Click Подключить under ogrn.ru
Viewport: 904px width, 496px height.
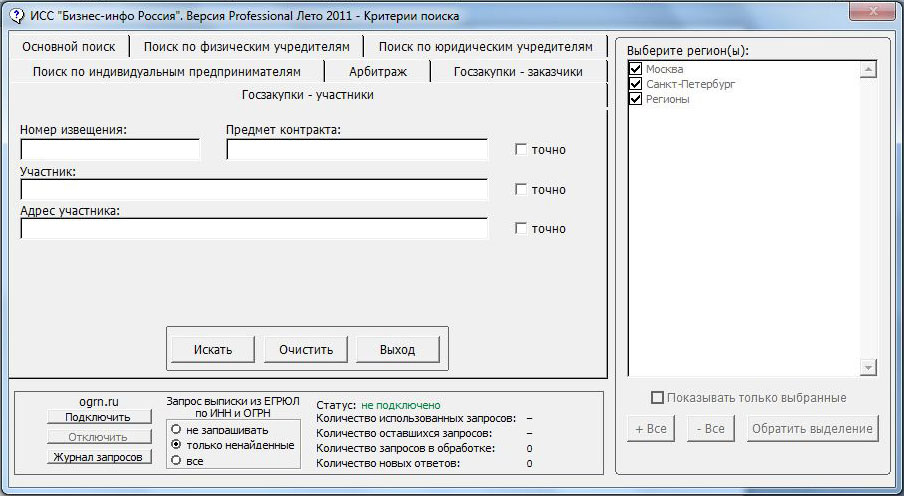(x=98, y=417)
